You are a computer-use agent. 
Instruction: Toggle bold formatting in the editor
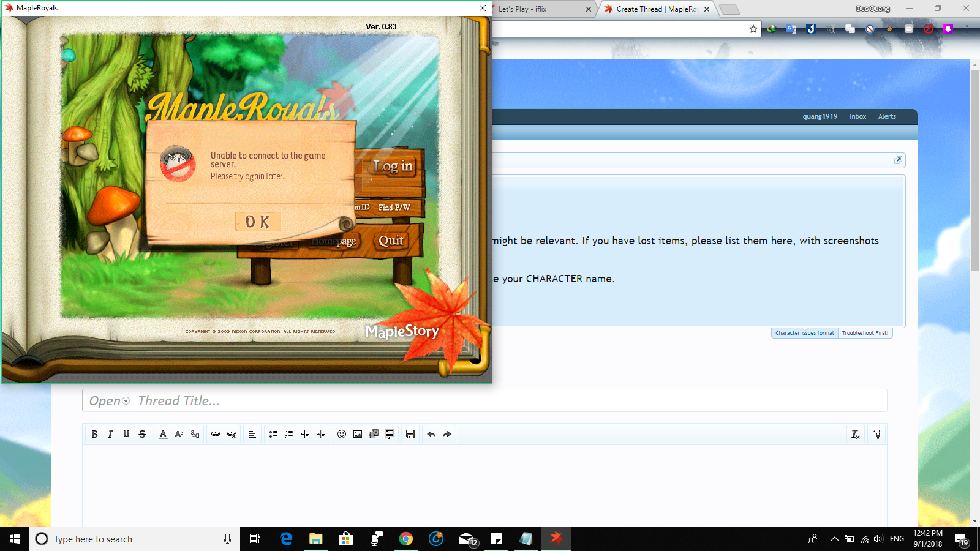coord(94,434)
